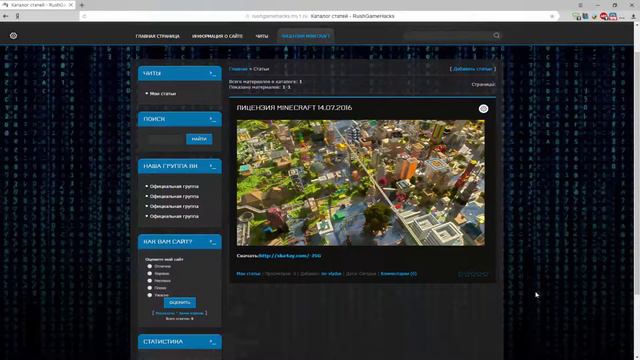Submit poll with ОЦЕНИТЬ button
The image size is (640, 360).
point(180,302)
